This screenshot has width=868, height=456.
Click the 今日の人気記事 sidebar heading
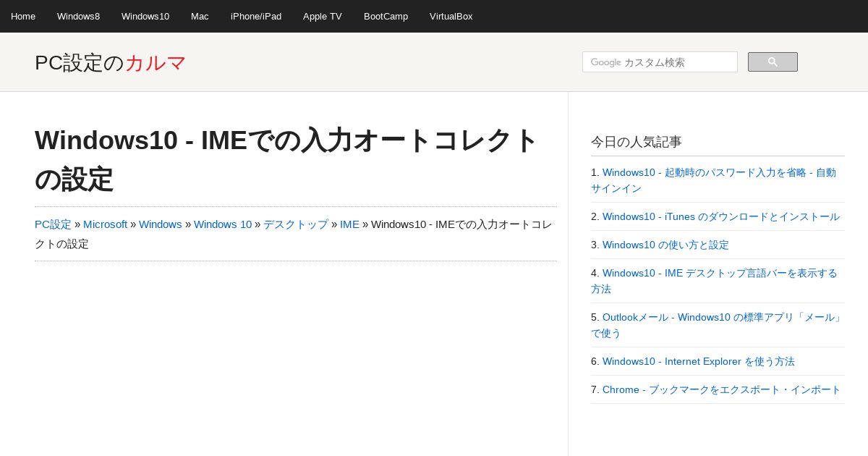pos(637,142)
